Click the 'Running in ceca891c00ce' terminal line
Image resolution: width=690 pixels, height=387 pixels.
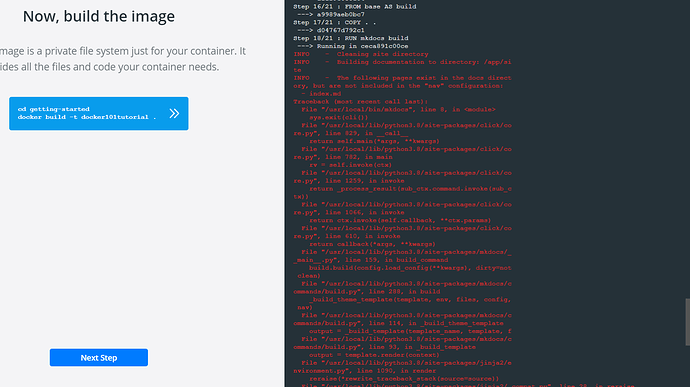[x=353, y=46]
